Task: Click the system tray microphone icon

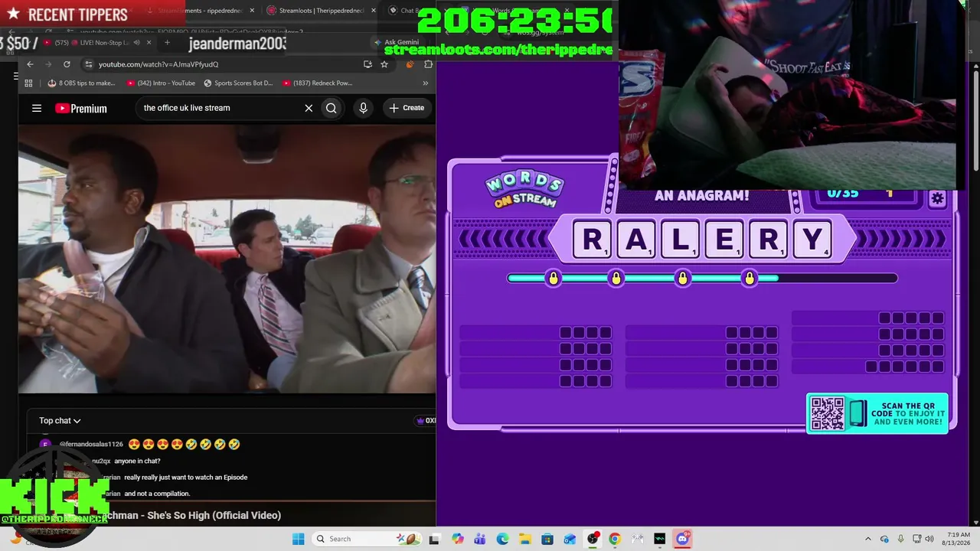Action: [901, 539]
